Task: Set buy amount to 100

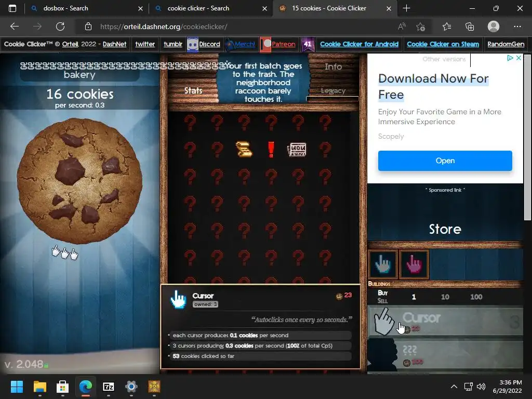Action: 476,297
